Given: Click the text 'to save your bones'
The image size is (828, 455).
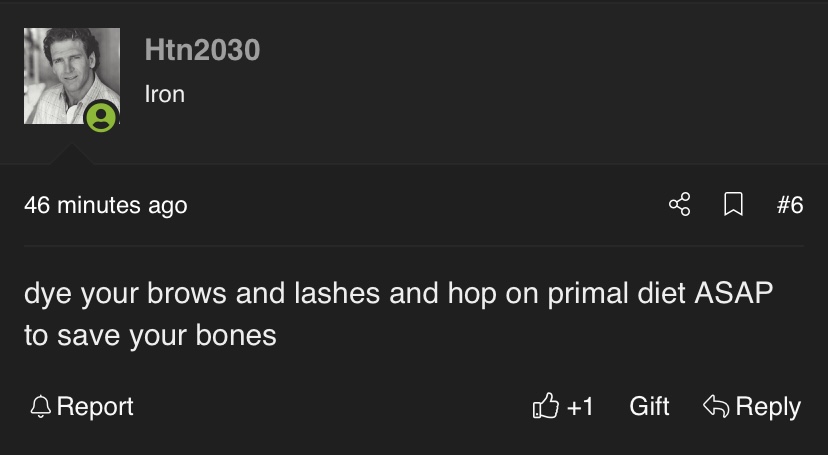Looking at the screenshot, I should (x=150, y=335).
